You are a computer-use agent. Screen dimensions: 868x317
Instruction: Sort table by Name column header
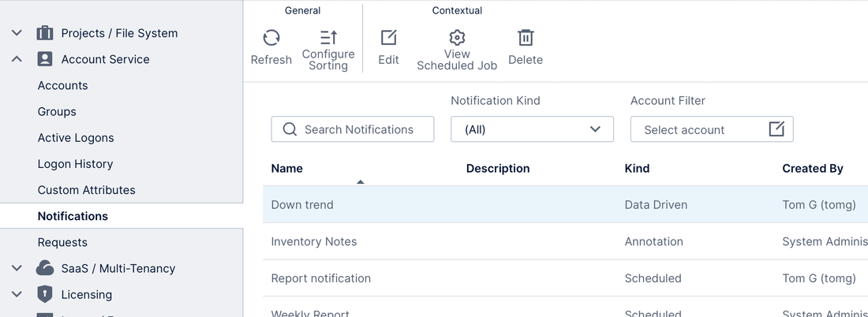click(287, 168)
